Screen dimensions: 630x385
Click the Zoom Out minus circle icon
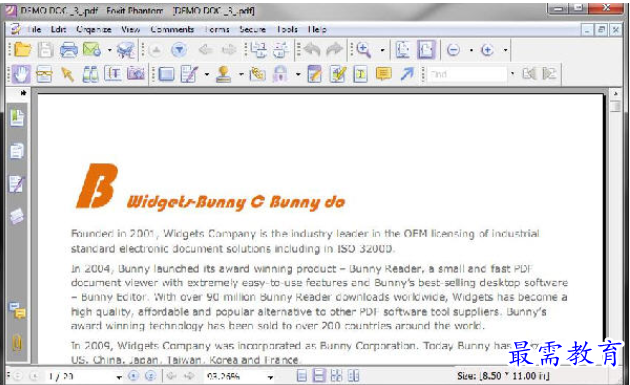coord(453,50)
